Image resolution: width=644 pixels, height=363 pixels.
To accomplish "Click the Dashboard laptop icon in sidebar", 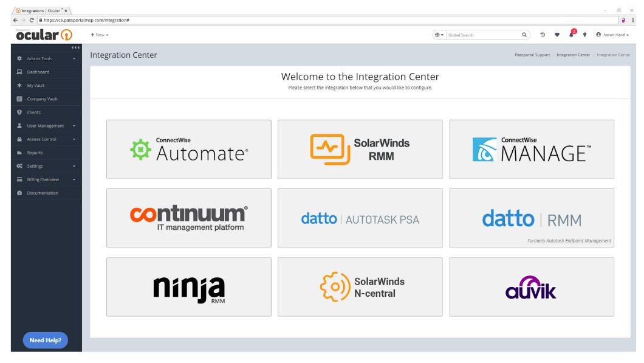I will click(19, 72).
